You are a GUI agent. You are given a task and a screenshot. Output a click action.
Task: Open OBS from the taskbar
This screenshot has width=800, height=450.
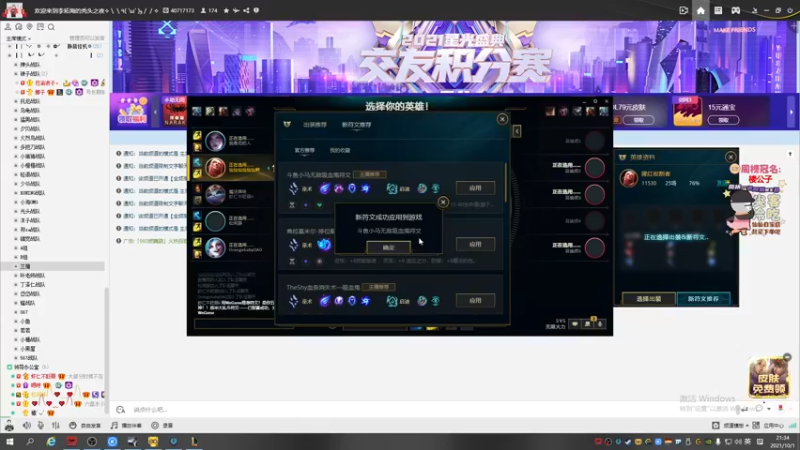[x=92, y=442]
